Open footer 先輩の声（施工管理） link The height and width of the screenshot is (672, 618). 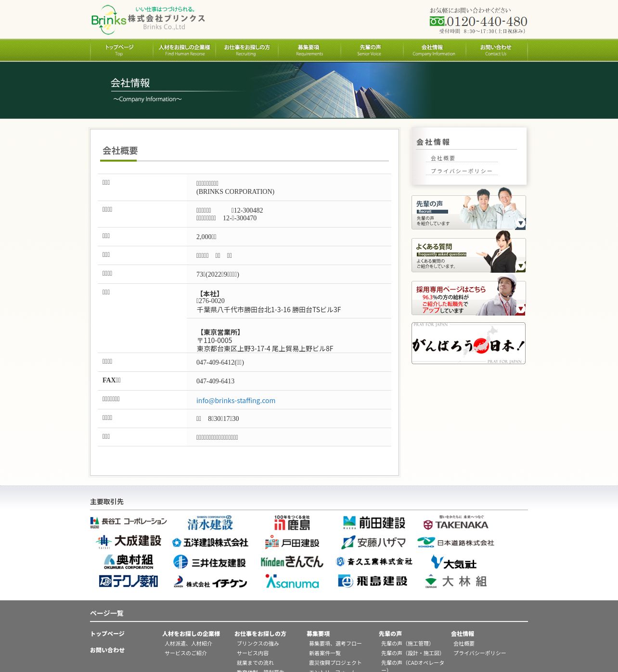[x=407, y=644]
